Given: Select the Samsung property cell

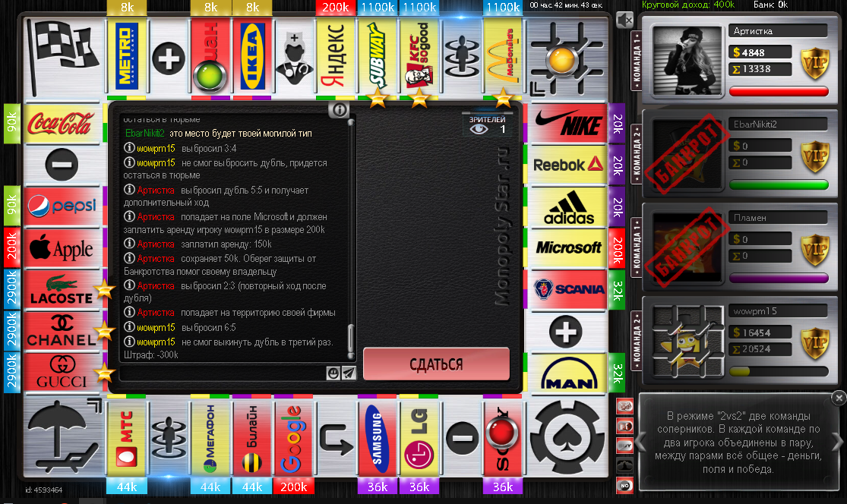Looking at the screenshot, I should tap(377, 438).
